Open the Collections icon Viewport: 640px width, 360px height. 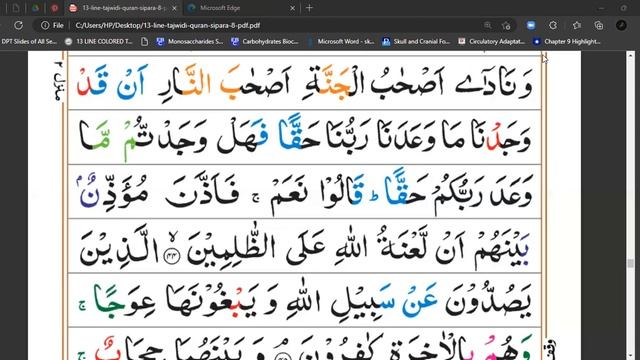coord(599,25)
